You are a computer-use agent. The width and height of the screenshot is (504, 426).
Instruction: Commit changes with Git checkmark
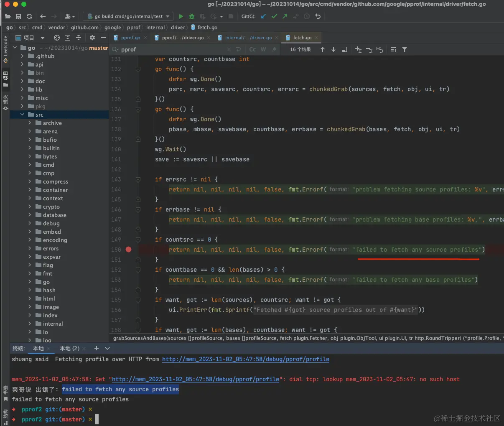(274, 16)
